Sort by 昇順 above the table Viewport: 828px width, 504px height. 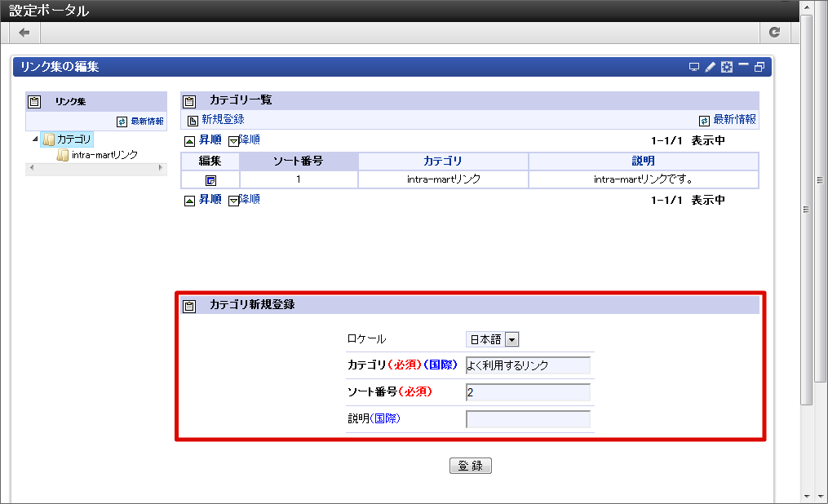tap(210, 139)
